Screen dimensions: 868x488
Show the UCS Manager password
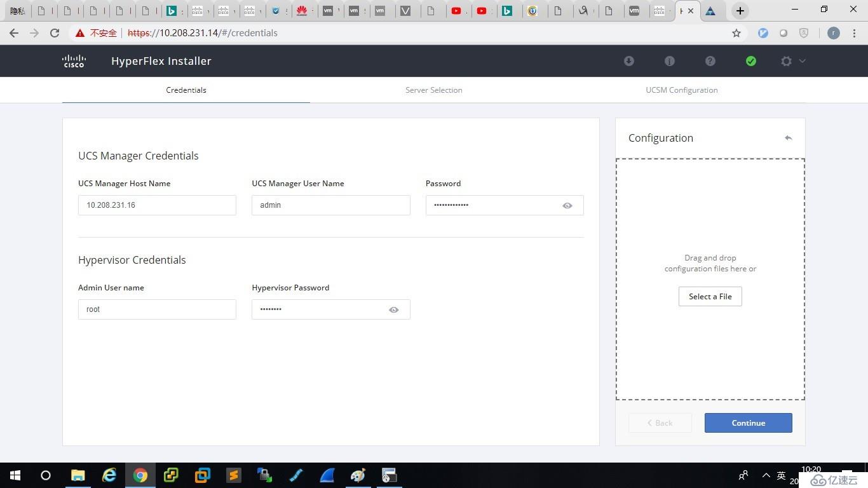[x=567, y=205]
